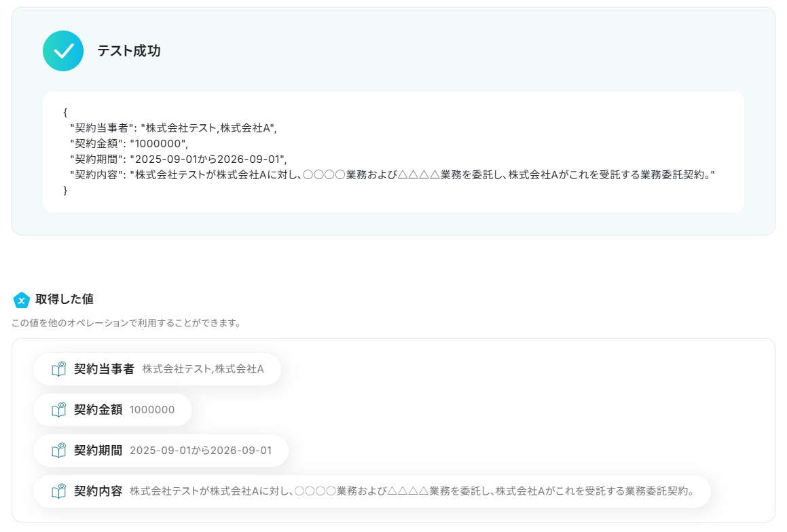787x532 pixels.
Task: Click the green checkmark success icon
Action: point(63,51)
